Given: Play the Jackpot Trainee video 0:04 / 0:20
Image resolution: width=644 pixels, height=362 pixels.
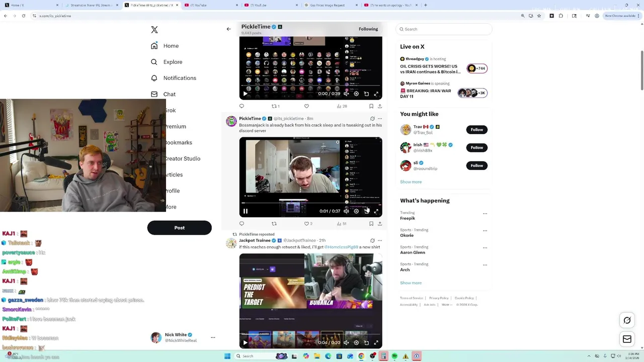Looking at the screenshot, I should 246,343.
